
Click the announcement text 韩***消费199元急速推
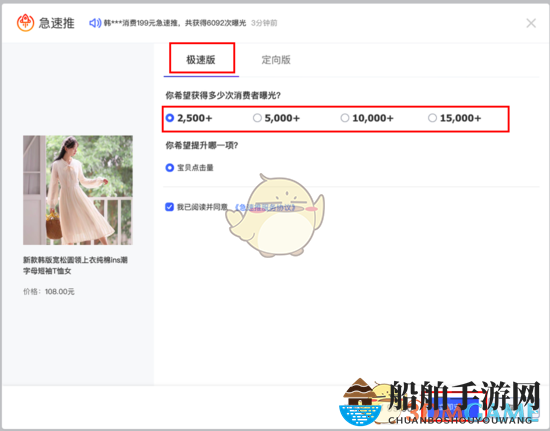(x=175, y=23)
